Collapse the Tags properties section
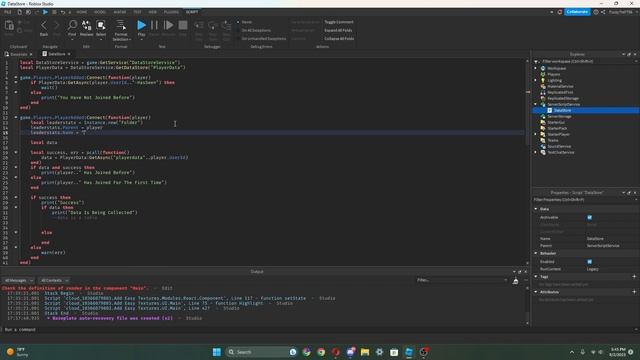 pos(536,277)
